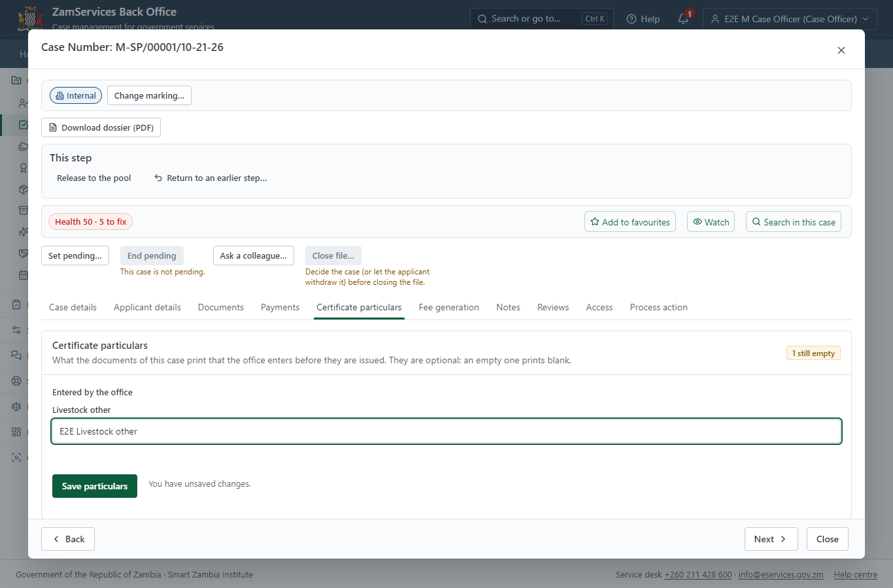This screenshot has width=893, height=588.
Task: Click the '1 still empty' badge
Action: coord(813,353)
